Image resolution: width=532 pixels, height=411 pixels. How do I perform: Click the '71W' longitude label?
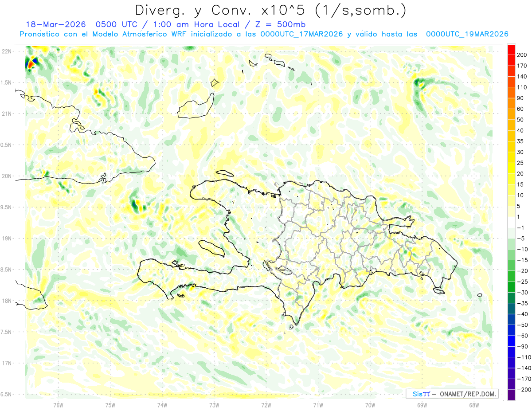(x=318, y=405)
